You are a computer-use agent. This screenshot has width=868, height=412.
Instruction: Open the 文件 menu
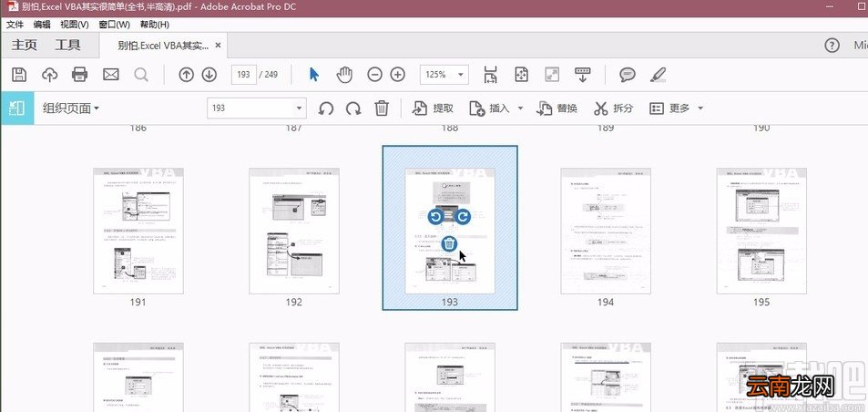[15, 25]
